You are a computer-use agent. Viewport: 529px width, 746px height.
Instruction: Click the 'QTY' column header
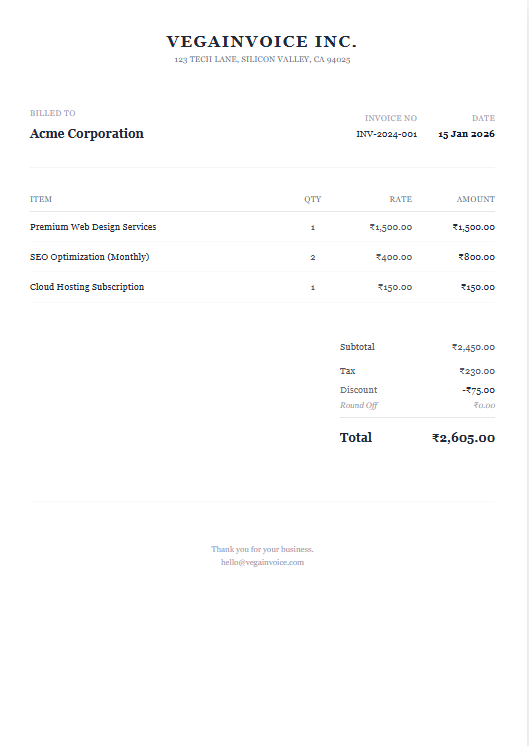tap(313, 199)
